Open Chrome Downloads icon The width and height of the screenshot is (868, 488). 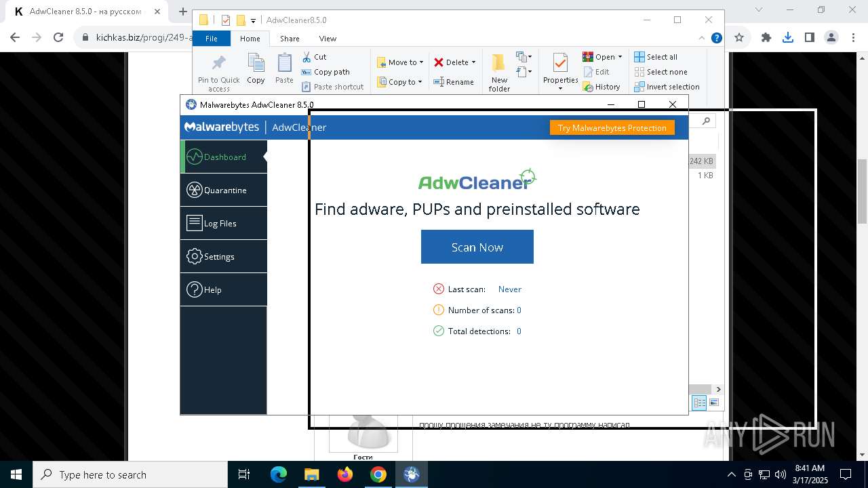coord(788,37)
